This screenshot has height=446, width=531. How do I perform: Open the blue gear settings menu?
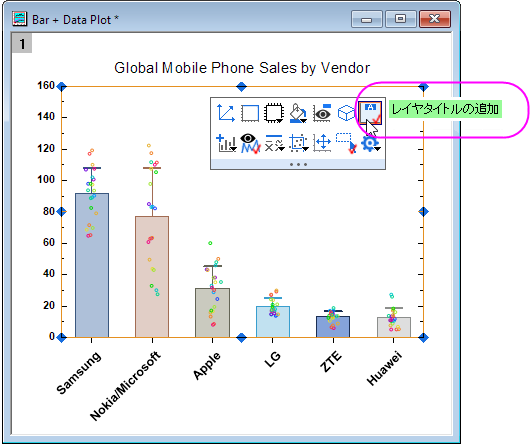pos(370,143)
